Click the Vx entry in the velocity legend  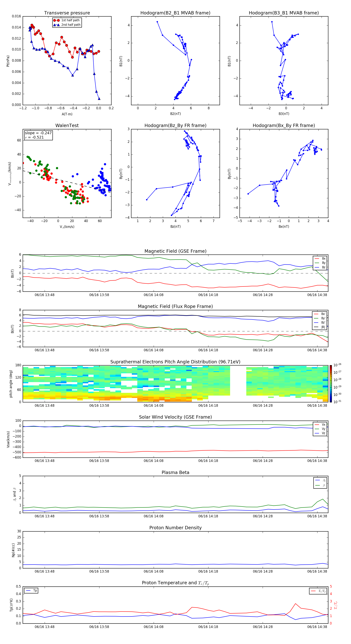(320, 424)
